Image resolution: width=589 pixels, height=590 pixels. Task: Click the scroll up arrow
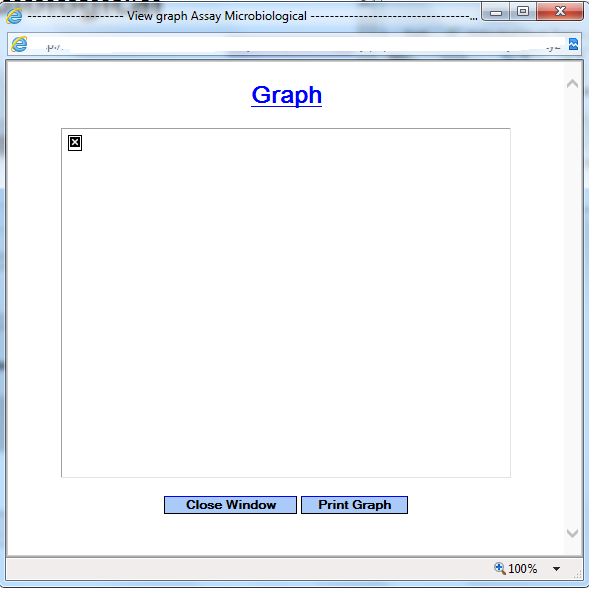click(x=572, y=84)
